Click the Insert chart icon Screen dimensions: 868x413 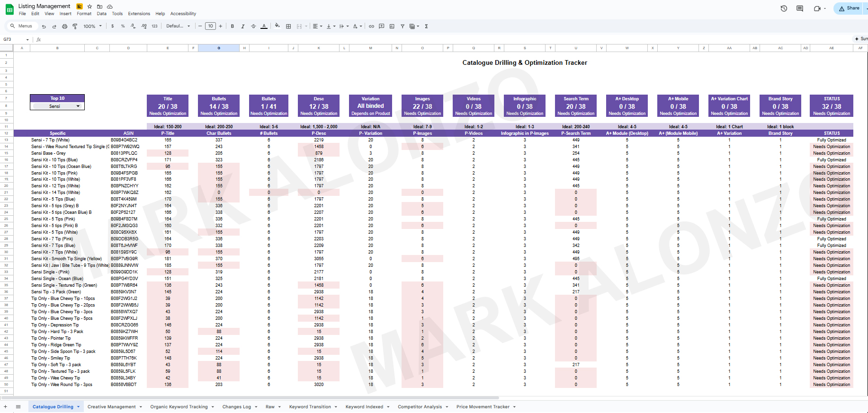(x=392, y=26)
